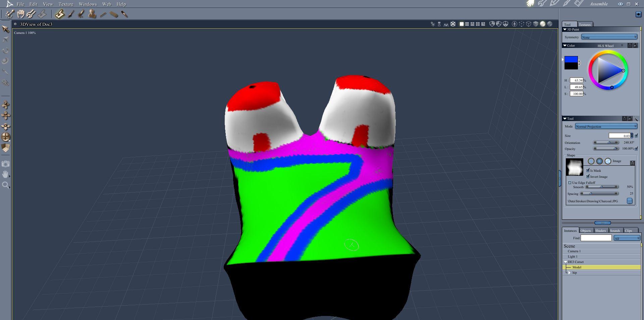Save brush shape preset disk icon
The image size is (644, 320).
[633, 163]
